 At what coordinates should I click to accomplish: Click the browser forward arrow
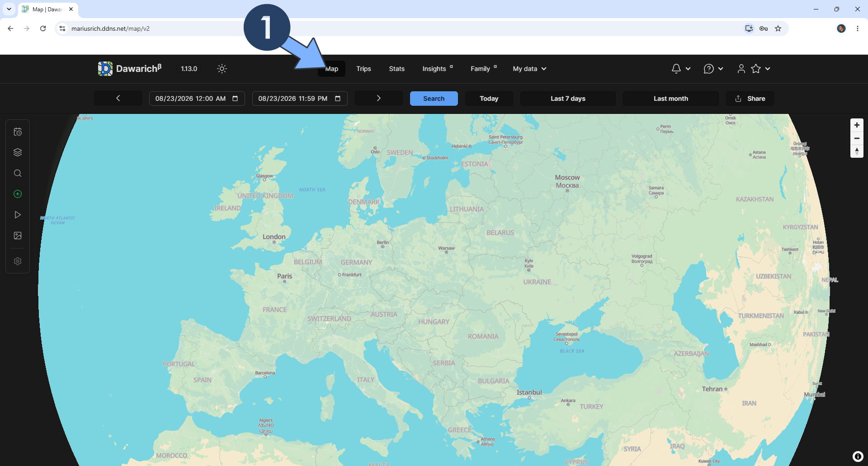tap(27, 28)
